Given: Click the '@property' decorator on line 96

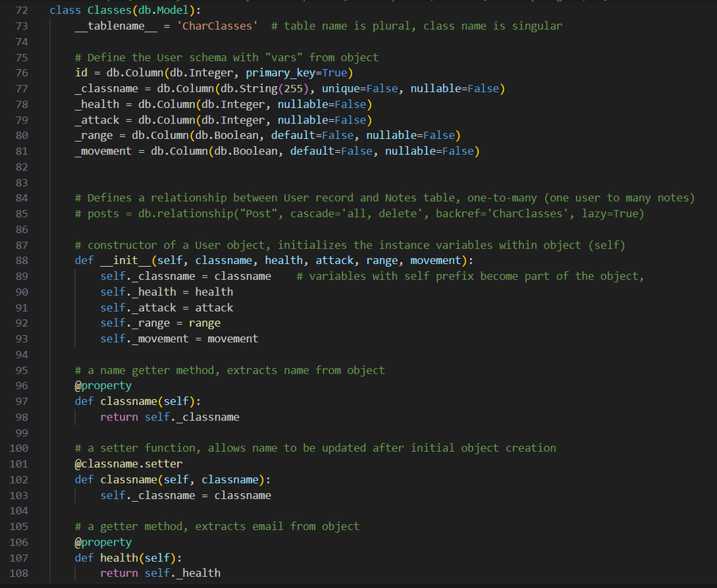Looking at the screenshot, I should pos(104,386).
